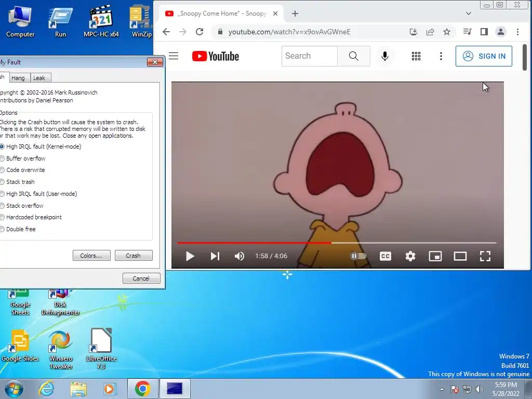Launch Disk Defragmenter shortcut
Viewport: 532px width, 399px height.
click(x=60, y=303)
